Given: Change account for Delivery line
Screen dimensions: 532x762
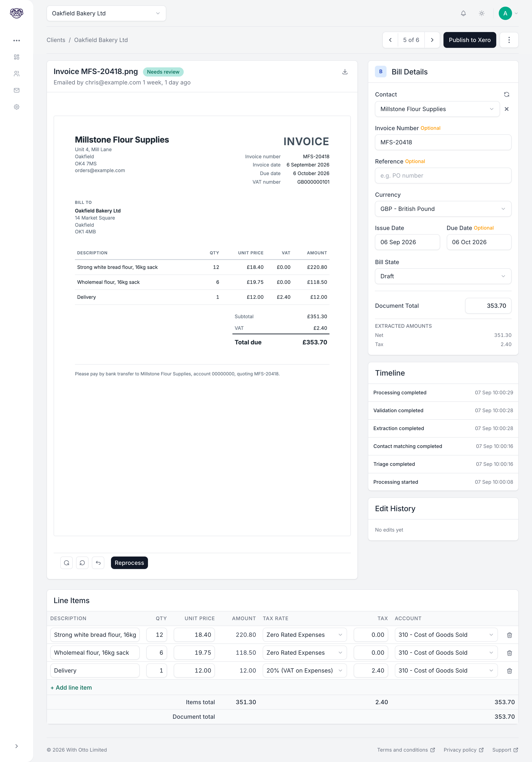Looking at the screenshot, I should [446, 671].
